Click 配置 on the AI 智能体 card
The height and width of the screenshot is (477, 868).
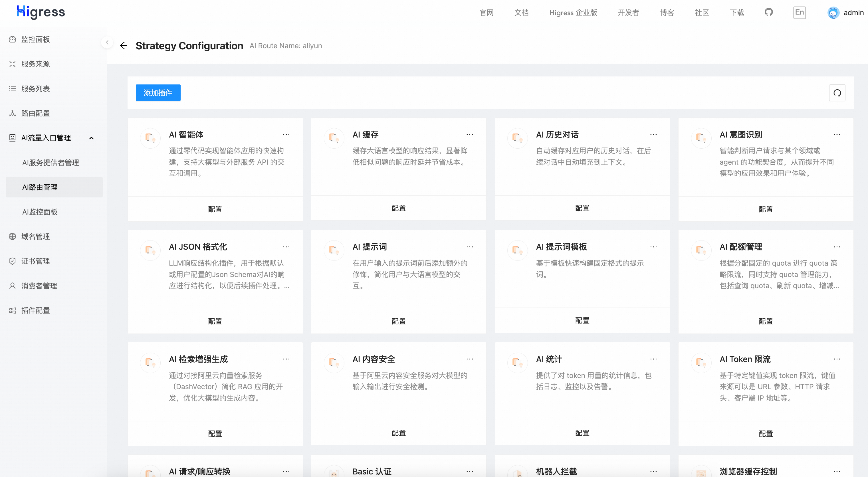coord(215,209)
